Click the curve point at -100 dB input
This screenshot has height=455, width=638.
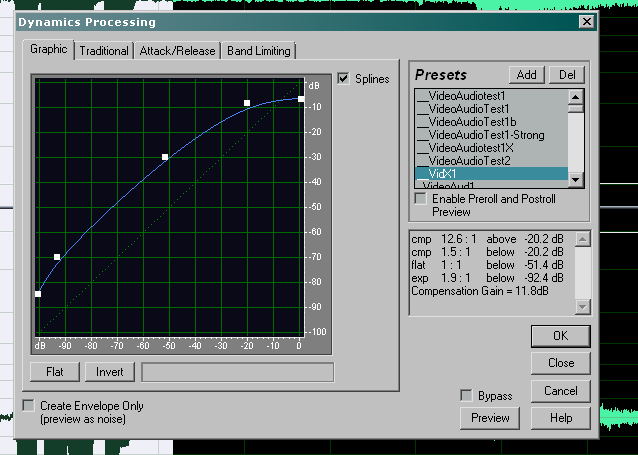[38, 294]
